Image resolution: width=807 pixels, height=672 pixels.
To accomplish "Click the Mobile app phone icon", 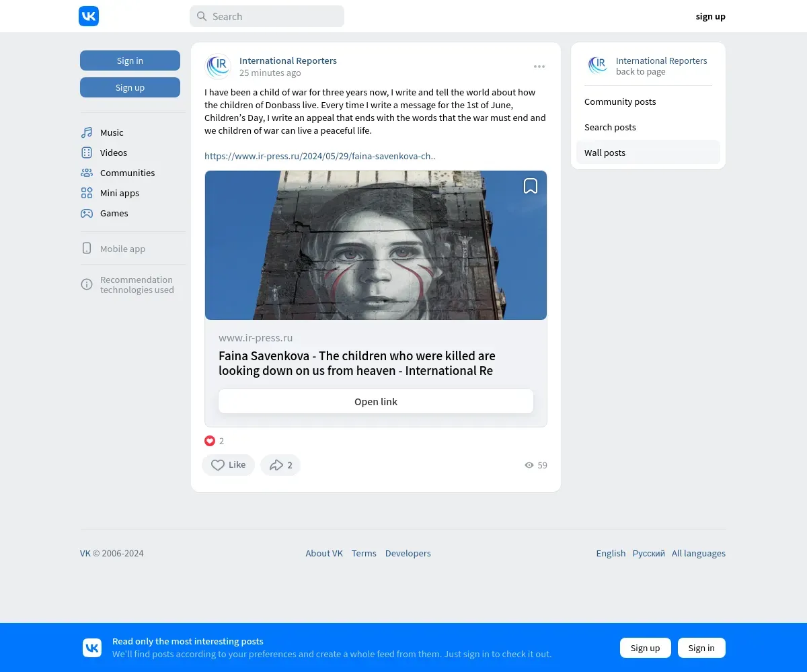I will pos(87,248).
